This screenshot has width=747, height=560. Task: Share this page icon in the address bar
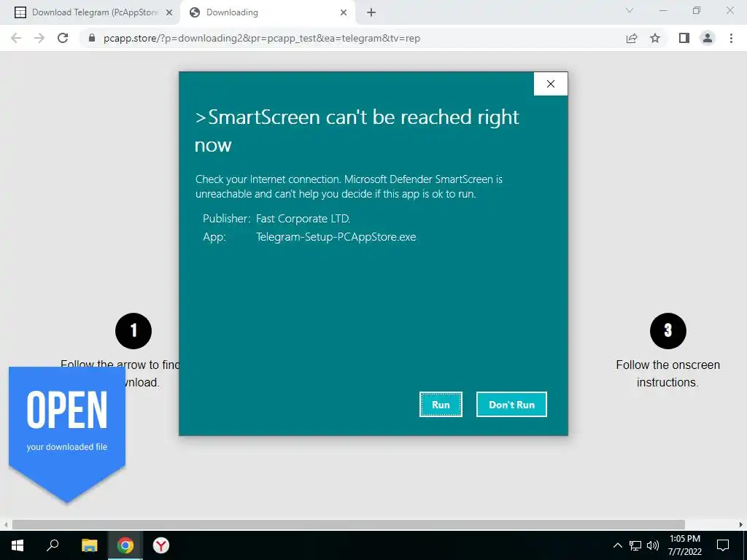pyautogui.click(x=632, y=38)
